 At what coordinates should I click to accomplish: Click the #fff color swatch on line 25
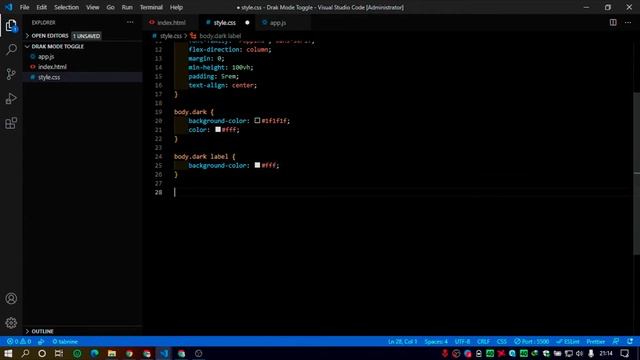[x=257, y=165]
